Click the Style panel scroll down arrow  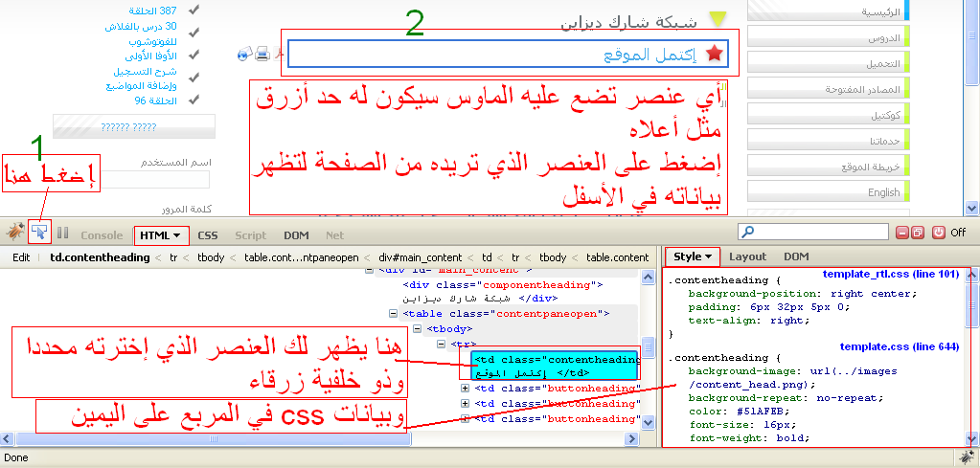(x=972, y=438)
